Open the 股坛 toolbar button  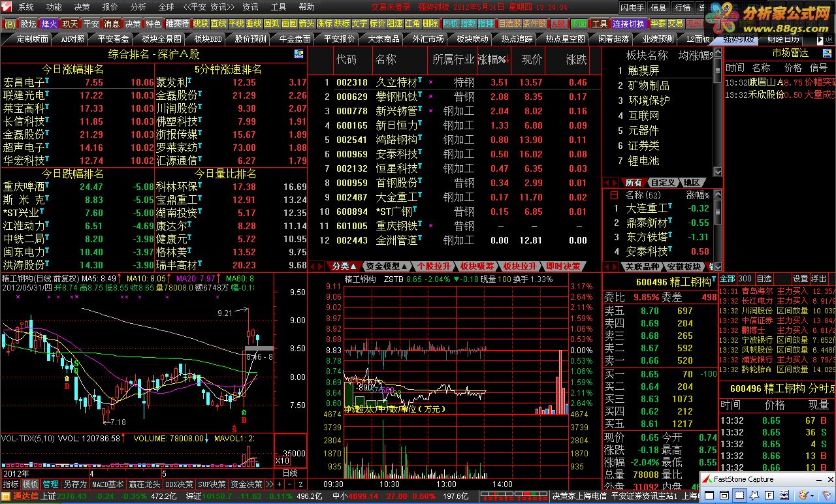pos(29,23)
